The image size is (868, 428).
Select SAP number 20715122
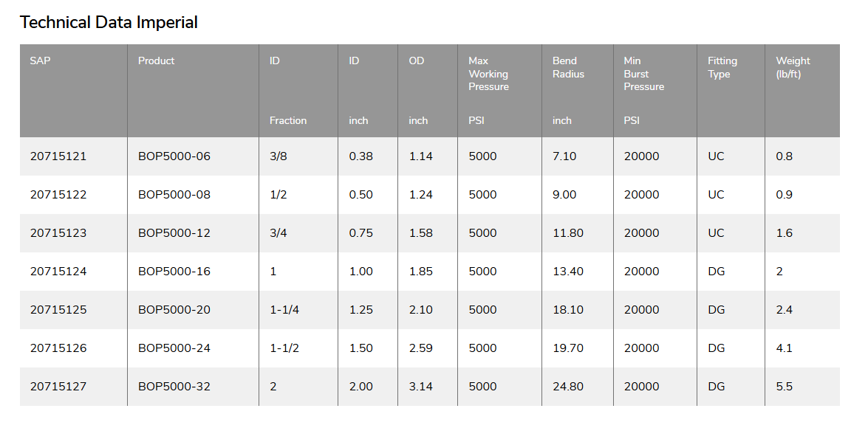point(58,195)
